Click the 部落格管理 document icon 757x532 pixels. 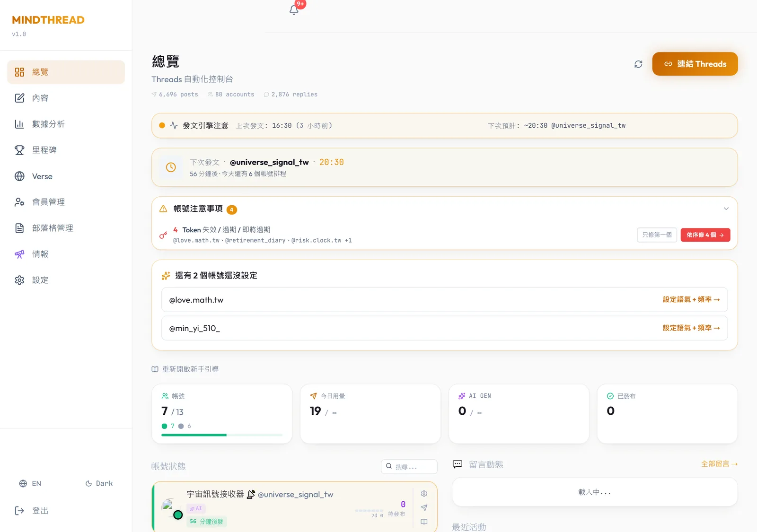tap(19, 228)
